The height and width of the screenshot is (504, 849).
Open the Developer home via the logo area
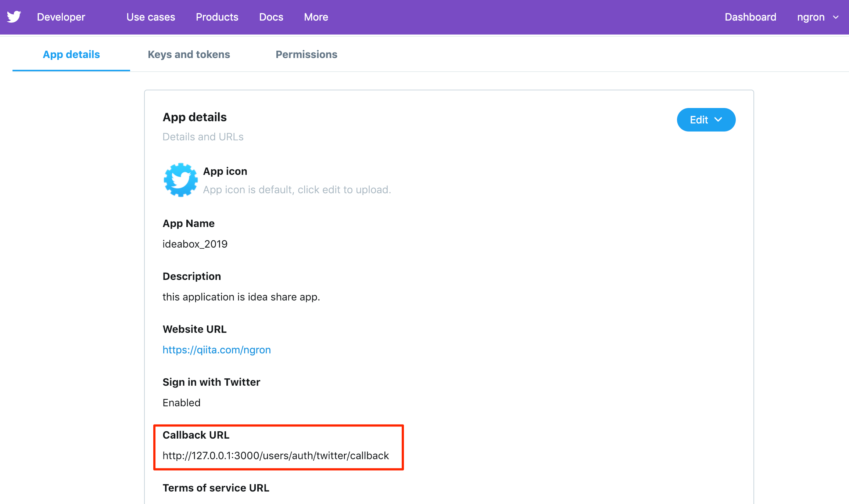[61, 17]
